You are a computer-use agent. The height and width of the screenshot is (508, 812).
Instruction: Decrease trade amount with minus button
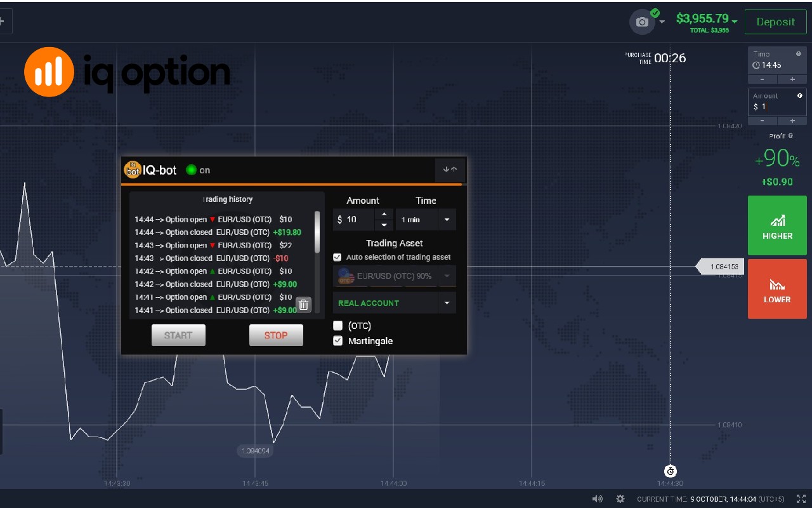[763, 121]
